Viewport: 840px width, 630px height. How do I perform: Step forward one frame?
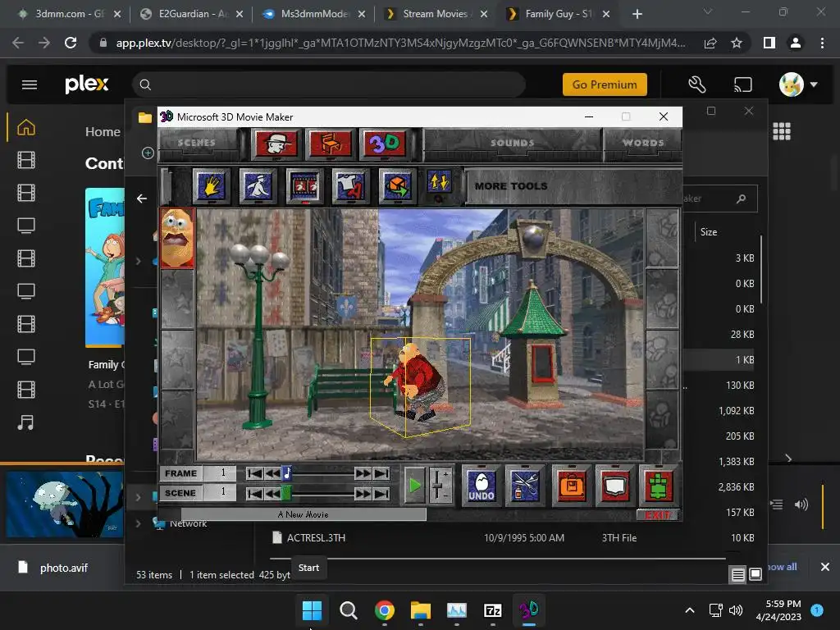tap(363, 473)
